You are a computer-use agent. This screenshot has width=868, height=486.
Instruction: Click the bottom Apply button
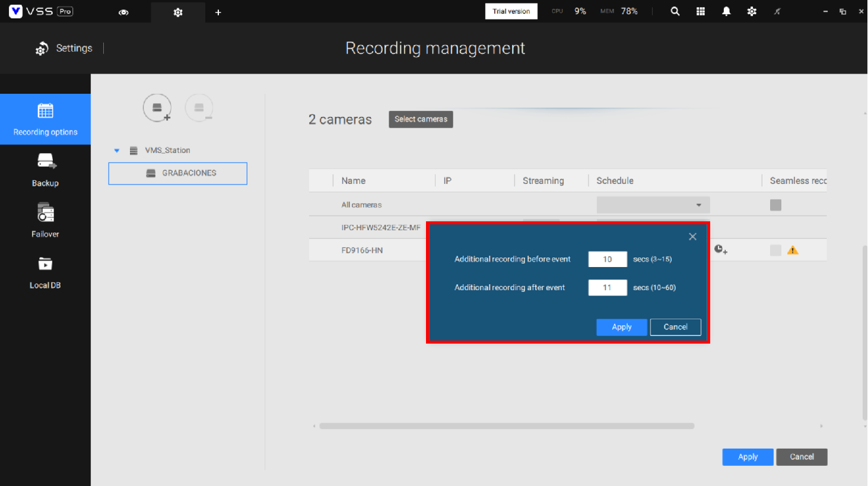point(748,457)
